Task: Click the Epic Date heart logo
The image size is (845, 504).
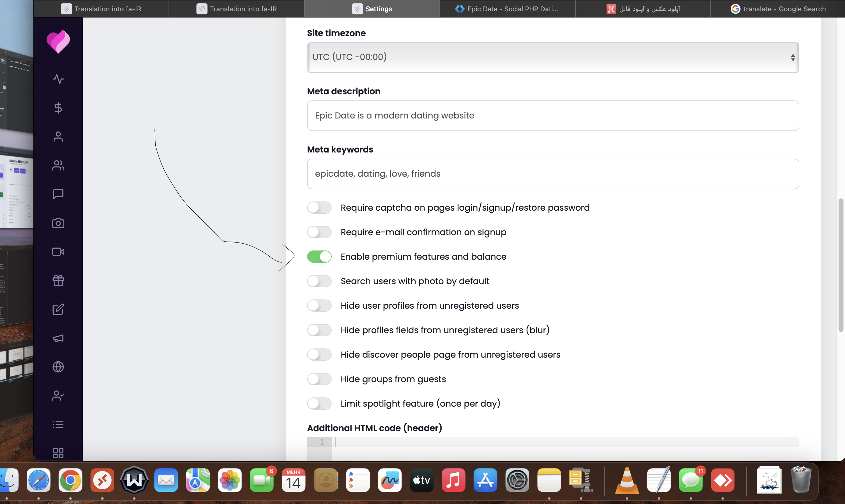Action: 58,42
